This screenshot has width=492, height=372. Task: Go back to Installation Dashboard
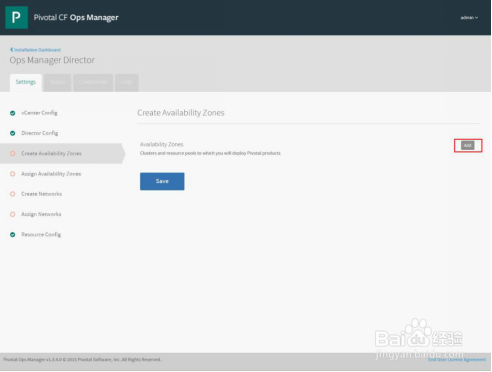click(35, 50)
